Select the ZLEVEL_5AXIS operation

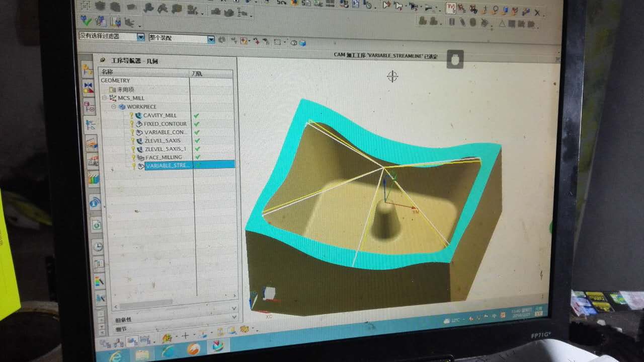tap(163, 140)
